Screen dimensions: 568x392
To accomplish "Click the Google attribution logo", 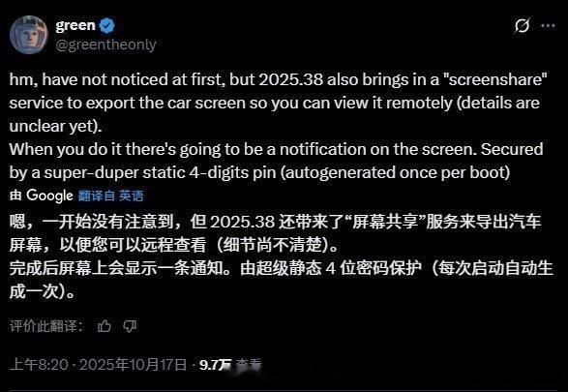I will tap(49, 196).
